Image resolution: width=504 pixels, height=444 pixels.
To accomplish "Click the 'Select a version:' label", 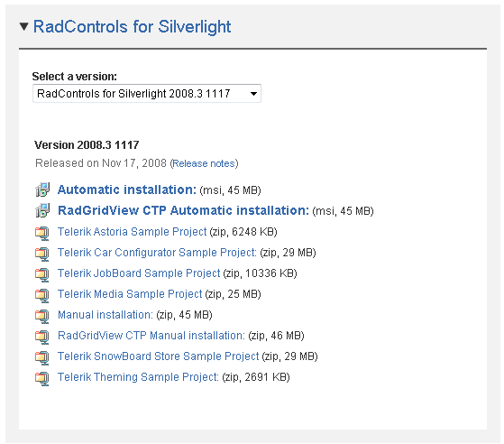I will tap(75, 77).
